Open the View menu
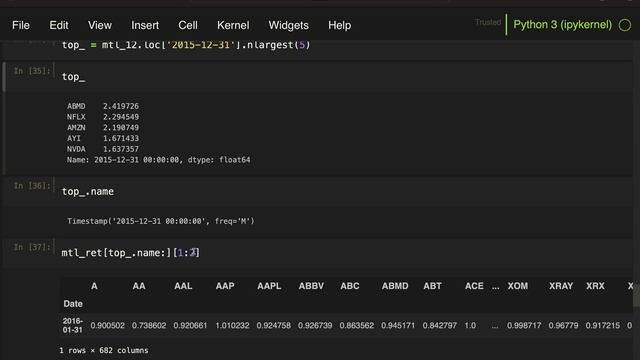The height and width of the screenshot is (360, 640). point(100,25)
